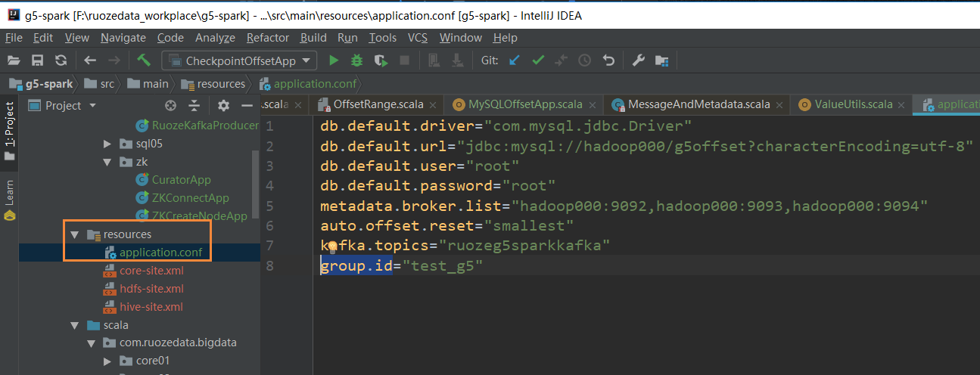Show Git history with the clock icon
980x375 pixels.
(585, 60)
